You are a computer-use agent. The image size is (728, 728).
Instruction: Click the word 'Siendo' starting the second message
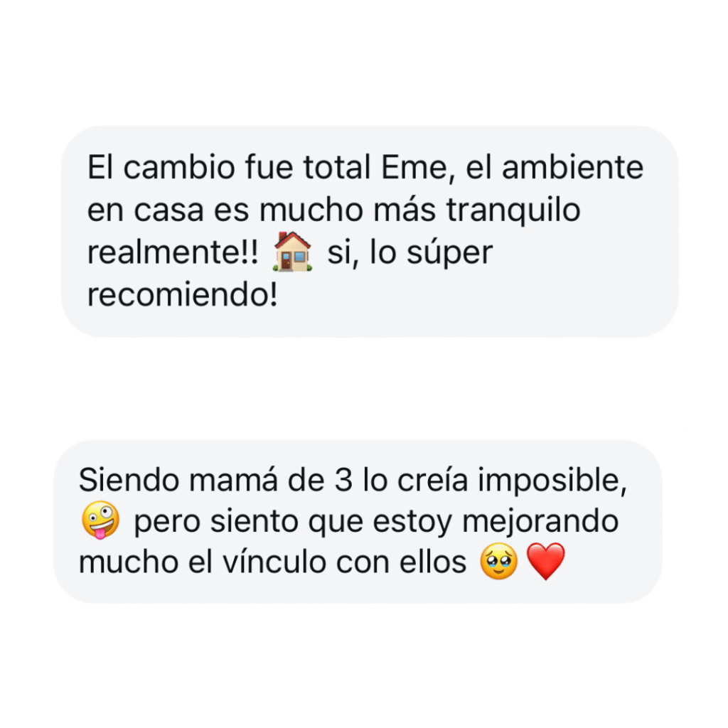(129, 480)
